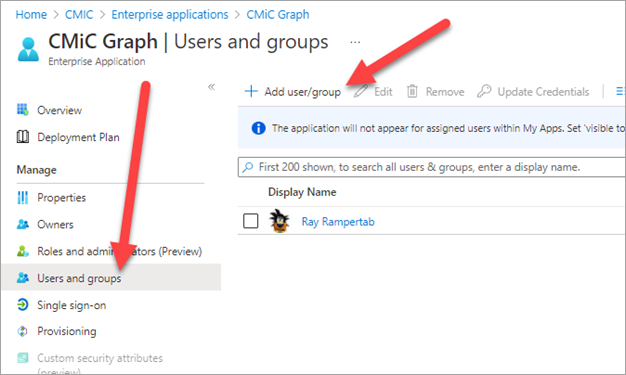Image resolution: width=626 pixels, height=375 pixels.
Task: Click the Single sign-on arrow icon
Action: point(23,305)
